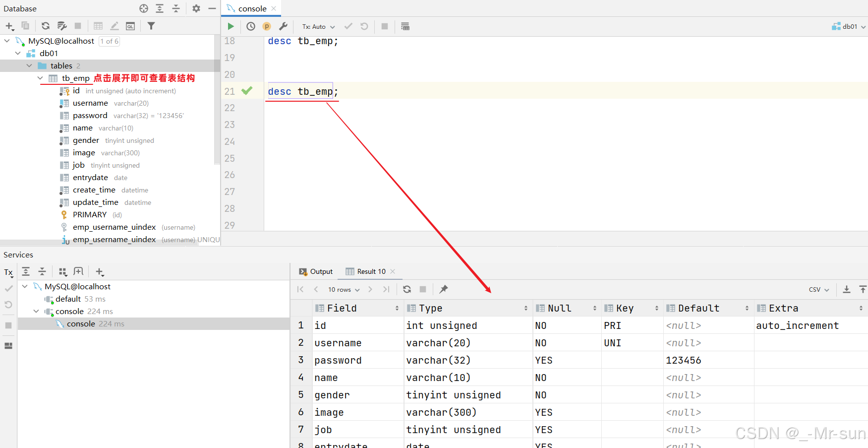
Task: Click the Deactivate (stop) icon in Database toolbar
Action: (78, 26)
